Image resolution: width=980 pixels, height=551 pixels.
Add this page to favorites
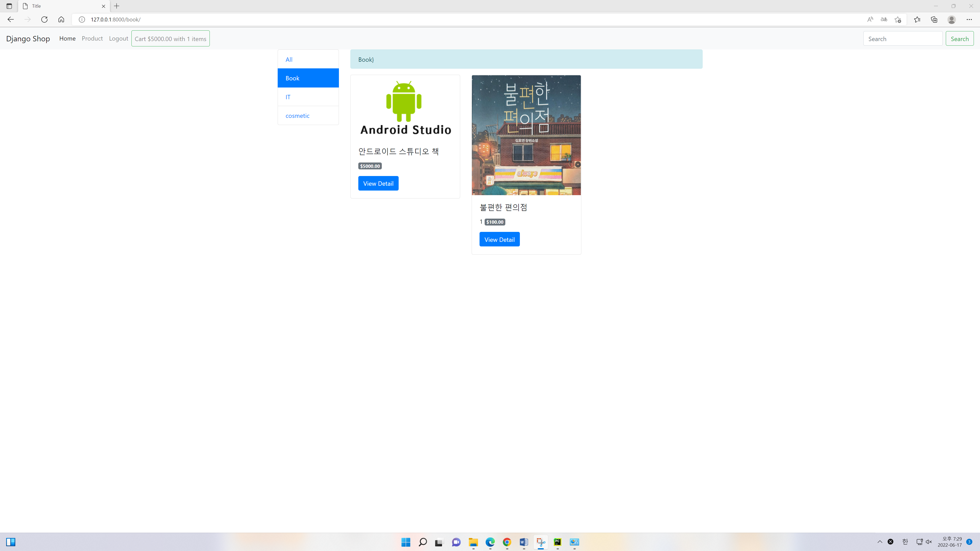point(898,19)
